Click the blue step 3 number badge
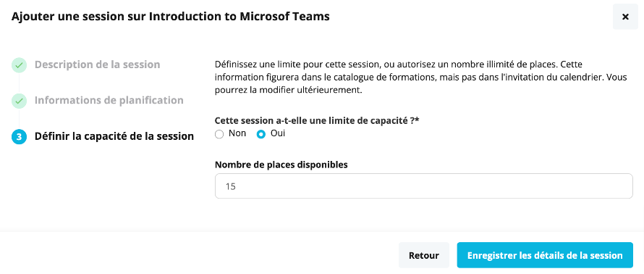Image resolution: width=644 pixels, height=274 pixels. point(19,136)
